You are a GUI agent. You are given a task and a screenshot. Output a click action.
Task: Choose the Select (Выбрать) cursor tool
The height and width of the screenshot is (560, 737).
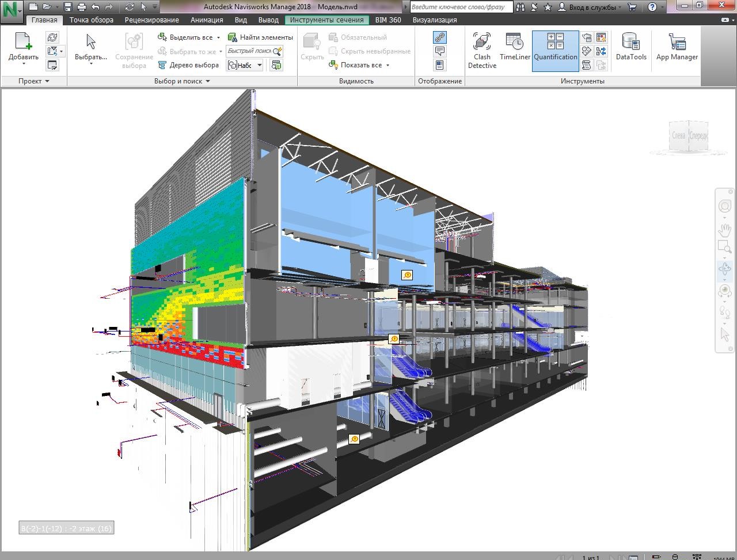tap(91, 43)
